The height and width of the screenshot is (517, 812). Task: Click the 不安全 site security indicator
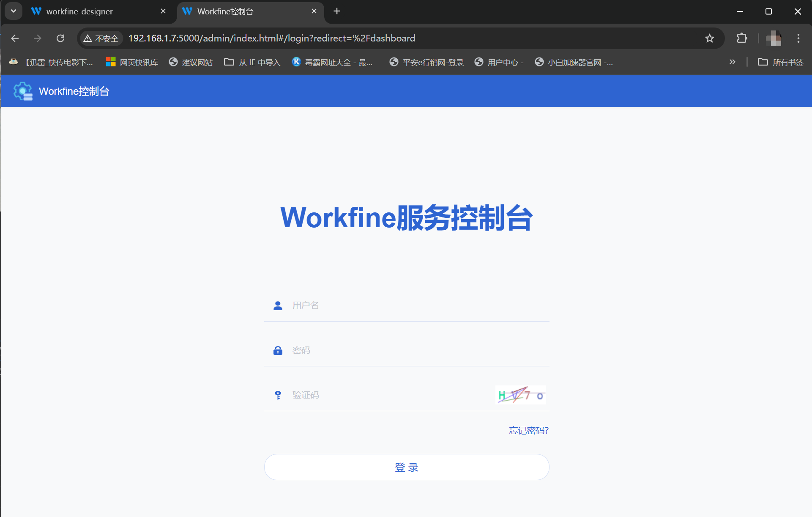tap(101, 38)
